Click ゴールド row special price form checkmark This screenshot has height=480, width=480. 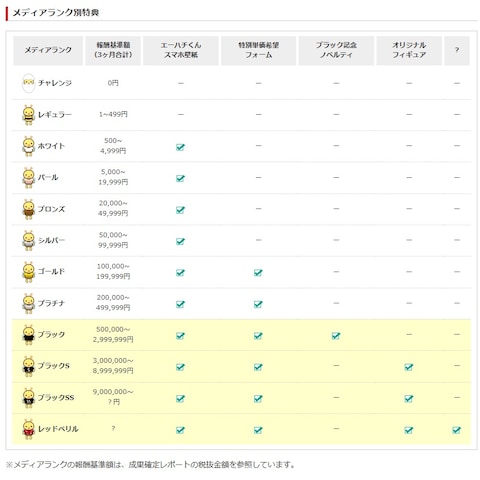258,273
